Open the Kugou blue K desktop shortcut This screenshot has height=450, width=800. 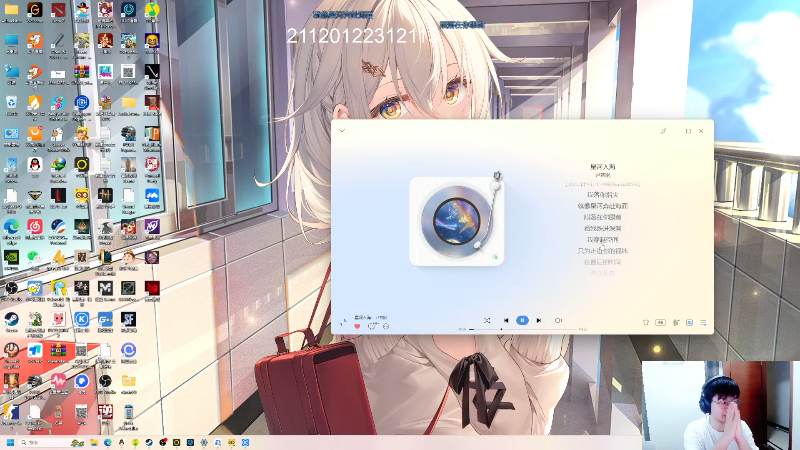coord(82,322)
